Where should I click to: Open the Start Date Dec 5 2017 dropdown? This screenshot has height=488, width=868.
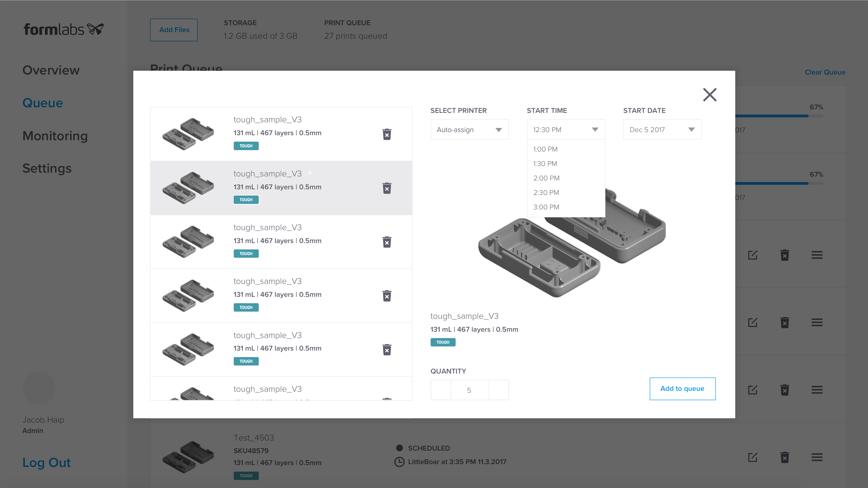[x=662, y=130]
